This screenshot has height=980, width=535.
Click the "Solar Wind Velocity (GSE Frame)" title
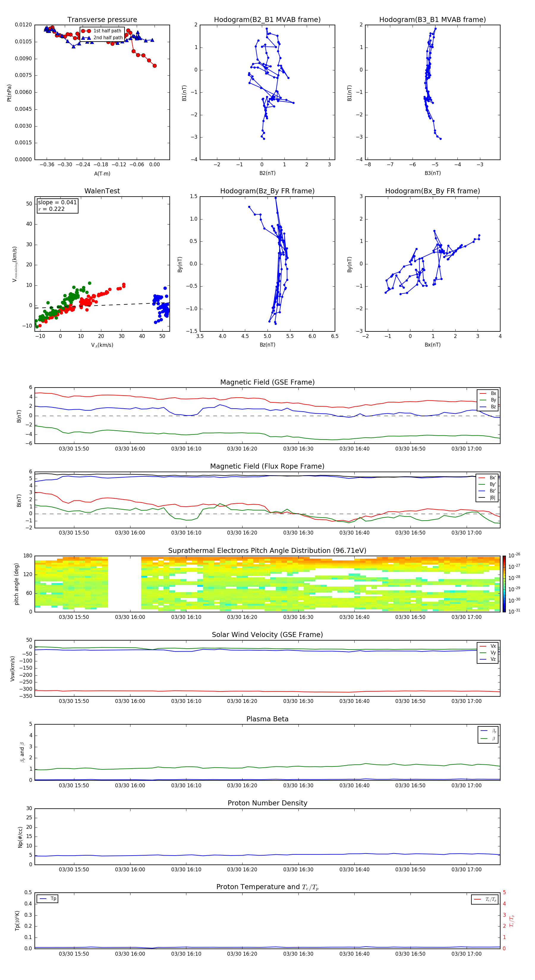tap(267, 635)
